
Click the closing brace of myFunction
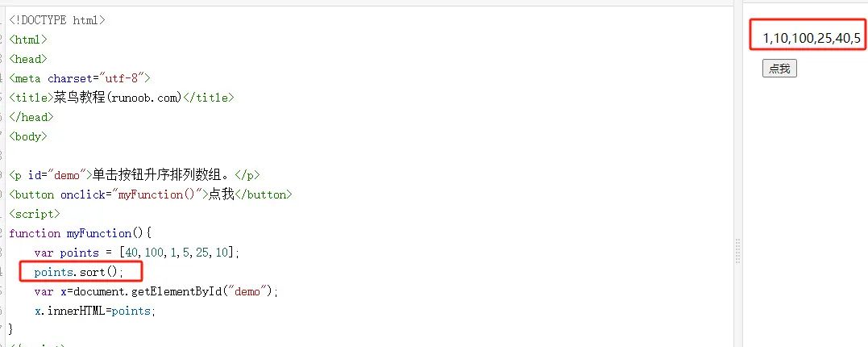point(11,329)
